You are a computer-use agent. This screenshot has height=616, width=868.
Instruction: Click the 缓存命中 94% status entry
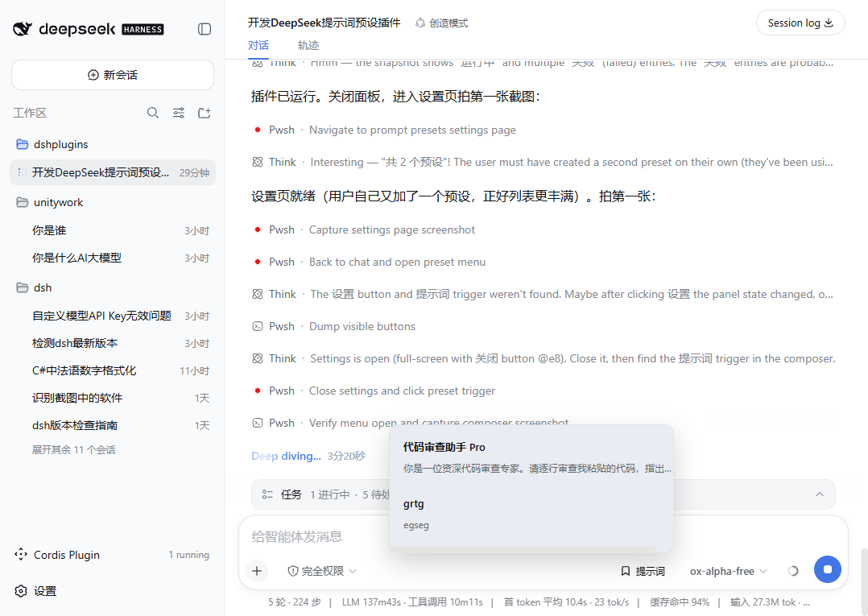[680, 602]
